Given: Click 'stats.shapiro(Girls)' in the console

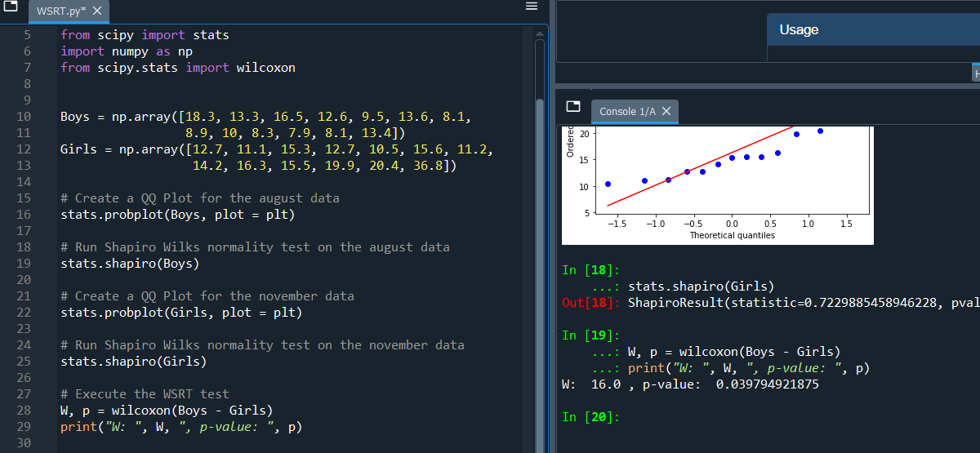Looking at the screenshot, I should 701,286.
